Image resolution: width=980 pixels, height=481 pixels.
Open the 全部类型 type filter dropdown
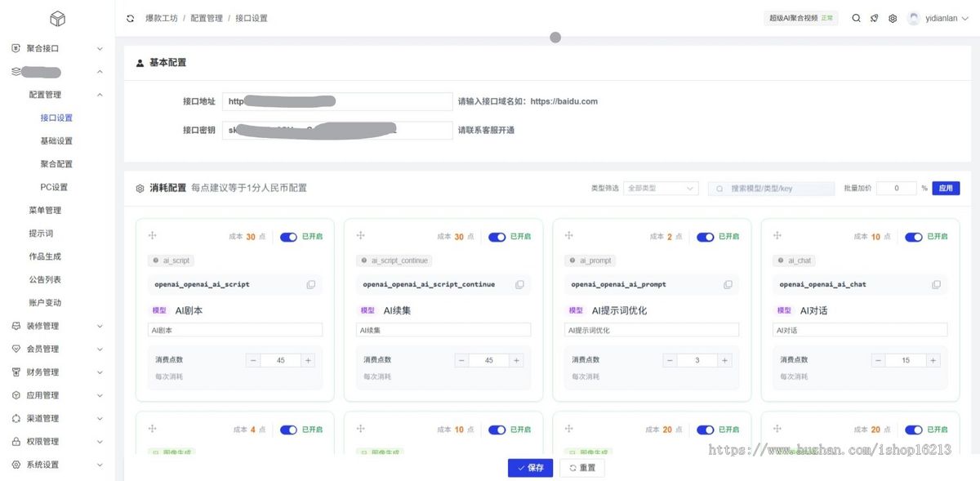(661, 188)
